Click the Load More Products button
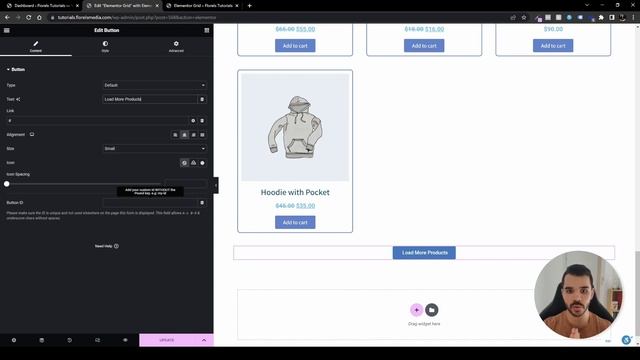640x360 pixels. [424, 253]
